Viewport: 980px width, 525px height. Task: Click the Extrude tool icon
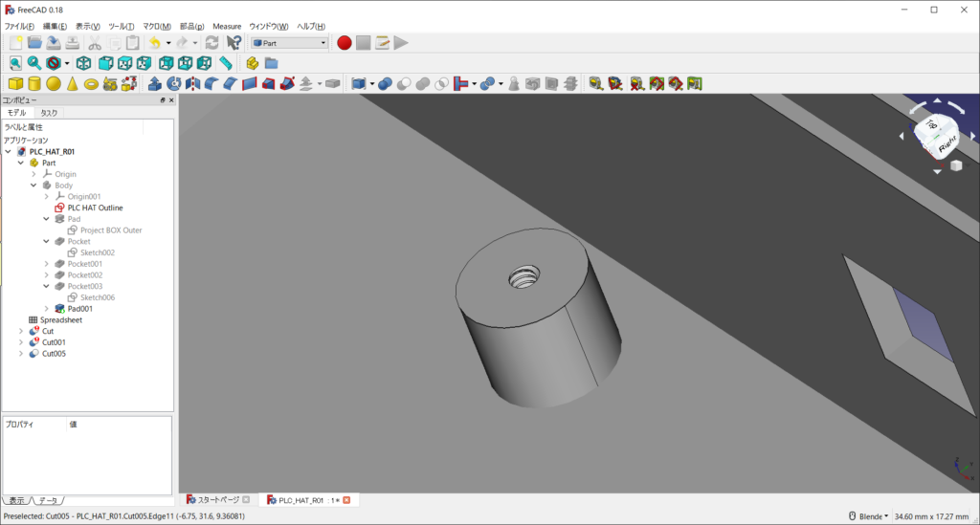pos(155,83)
